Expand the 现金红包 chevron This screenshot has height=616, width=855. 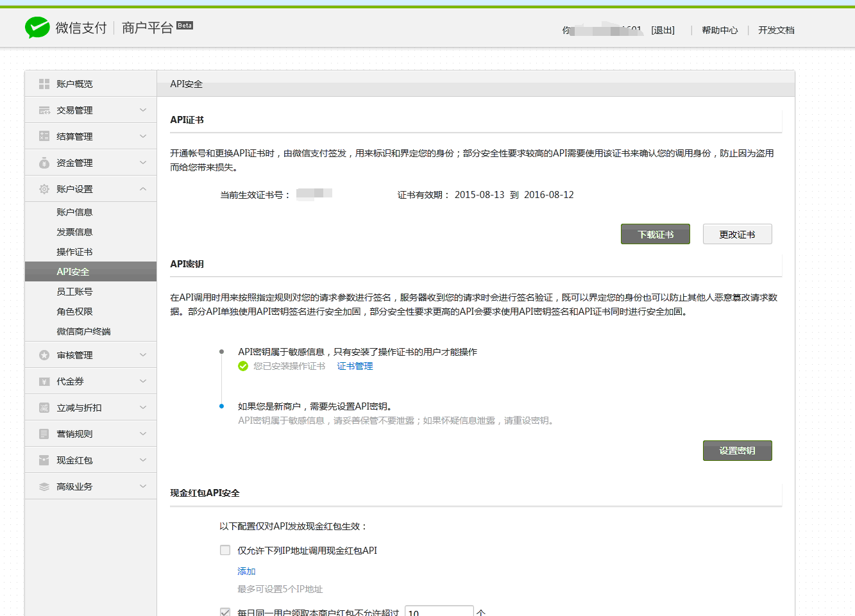click(143, 460)
